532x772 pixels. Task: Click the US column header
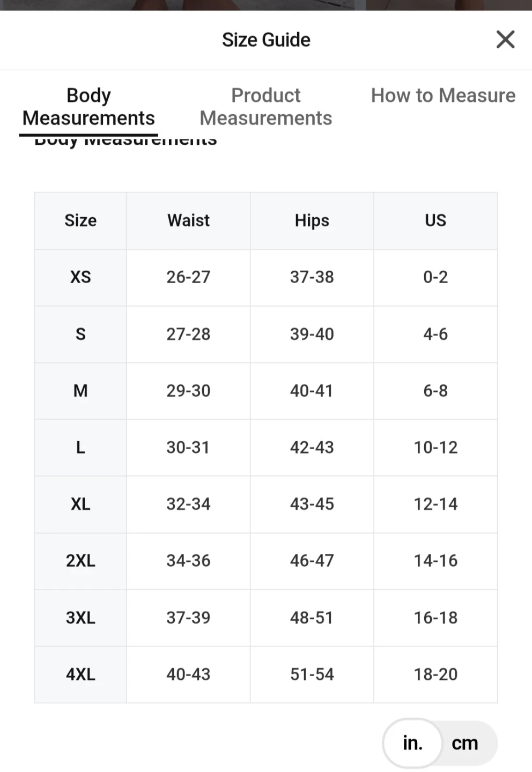click(x=435, y=220)
